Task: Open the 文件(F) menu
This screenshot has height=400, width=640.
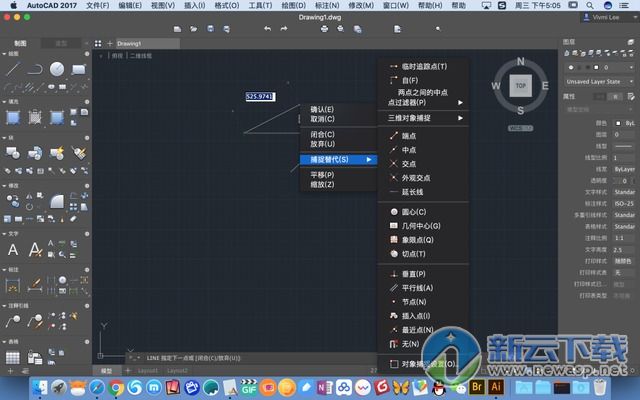Action: [x=98, y=5]
